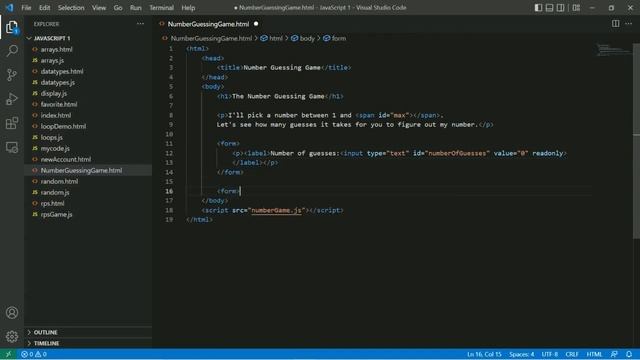Open the Extensions view
The image size is (640, 360).
coord(12,123)
